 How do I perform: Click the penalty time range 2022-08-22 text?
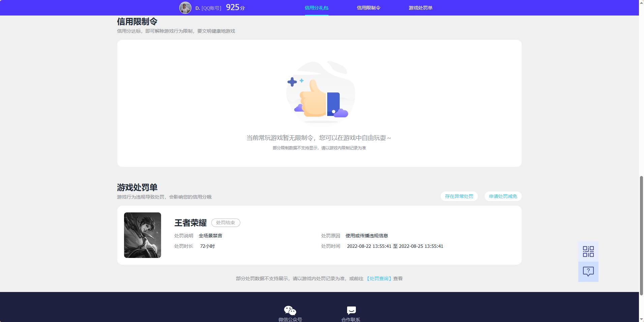point(395,246)
